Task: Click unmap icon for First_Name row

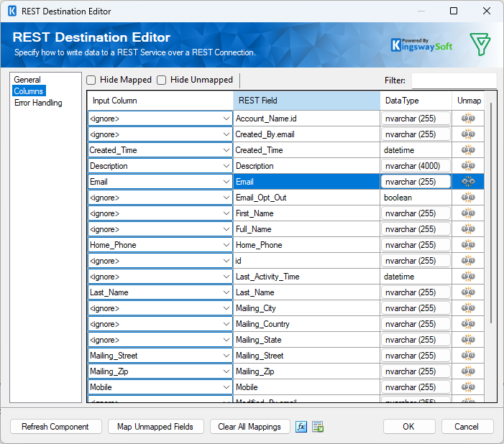Action: pyautogui.click(x=468, y=213)
